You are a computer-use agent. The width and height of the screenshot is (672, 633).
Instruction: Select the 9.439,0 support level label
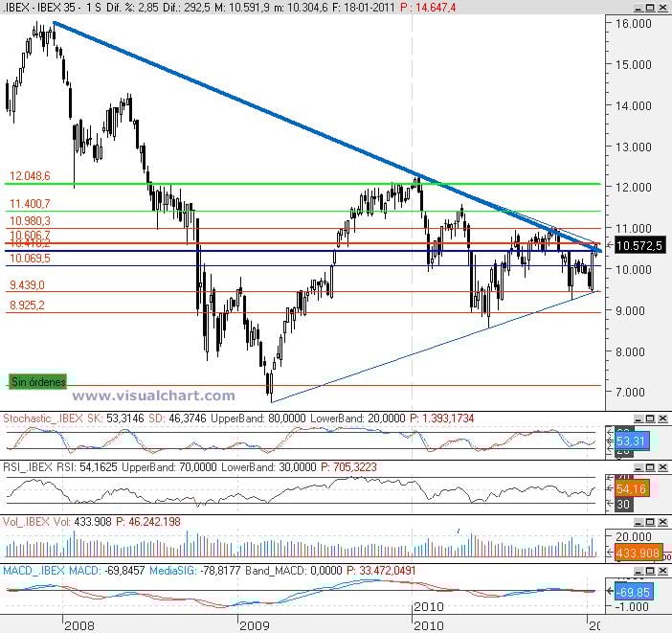(x=27, y=284)
